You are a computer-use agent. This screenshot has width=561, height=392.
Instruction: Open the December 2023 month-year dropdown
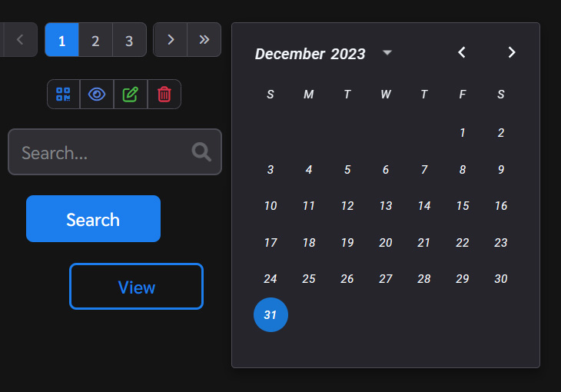(x=387, y=53)
